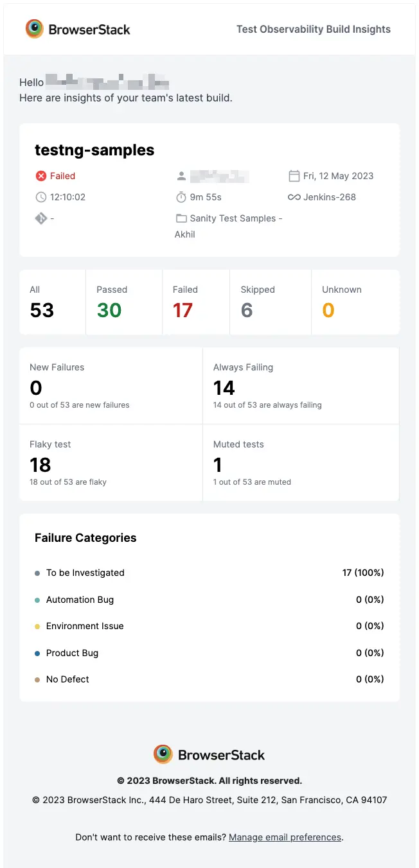Open the New Failures card

point(111,386)
